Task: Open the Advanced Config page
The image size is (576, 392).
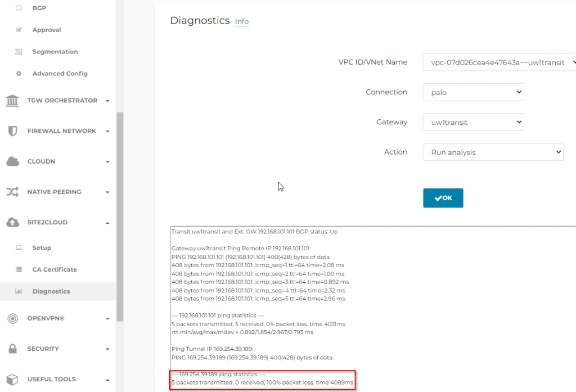Action: click(60, 74)
